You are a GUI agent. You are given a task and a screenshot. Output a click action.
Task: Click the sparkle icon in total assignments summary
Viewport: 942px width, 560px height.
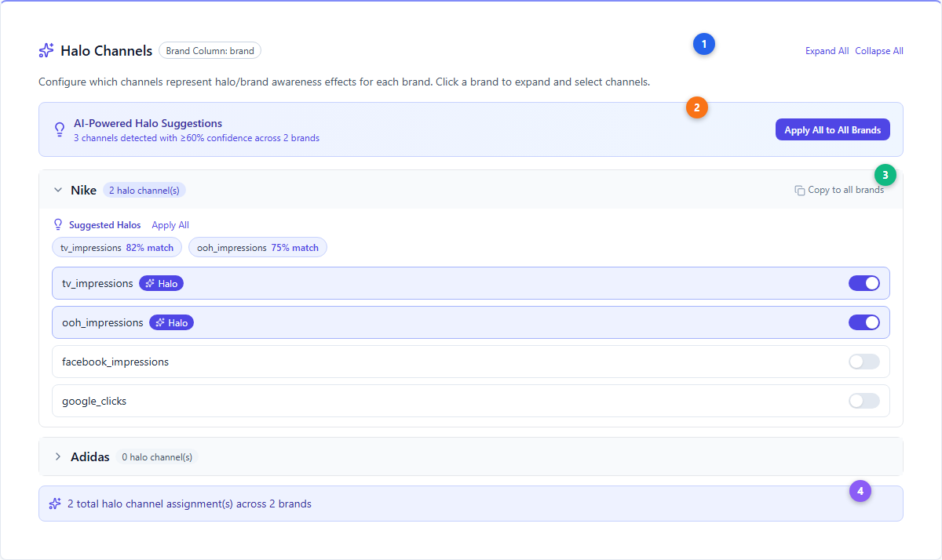click(x=55, y=504)
